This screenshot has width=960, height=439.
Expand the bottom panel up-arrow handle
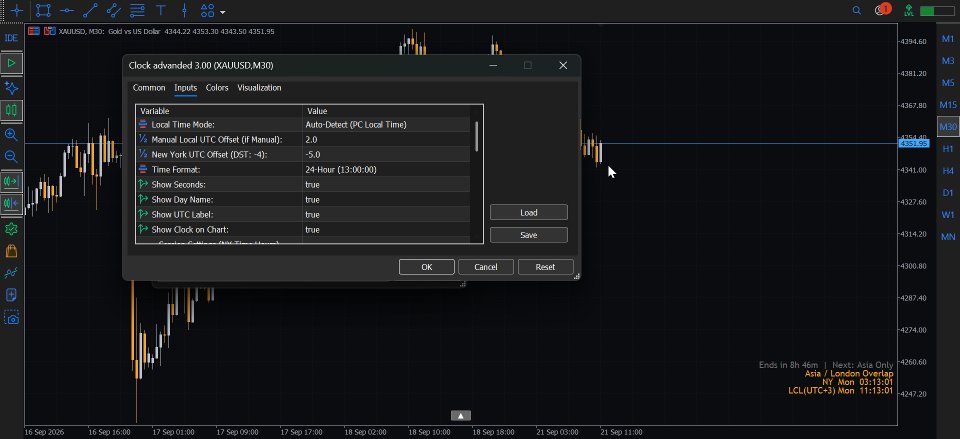click(460, 416)
